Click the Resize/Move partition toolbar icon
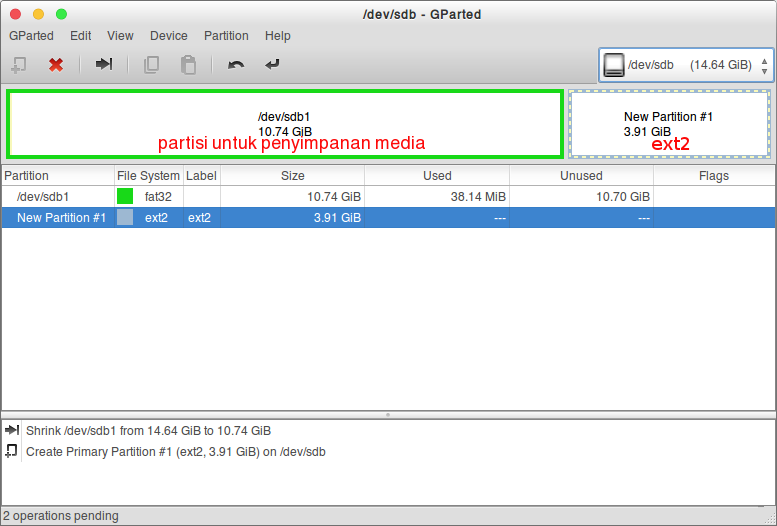Screen dimensions: 777x526 click(104, 64)
